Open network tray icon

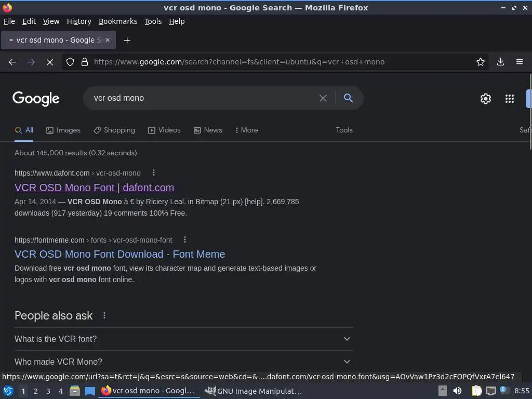(x=490, y=391)
